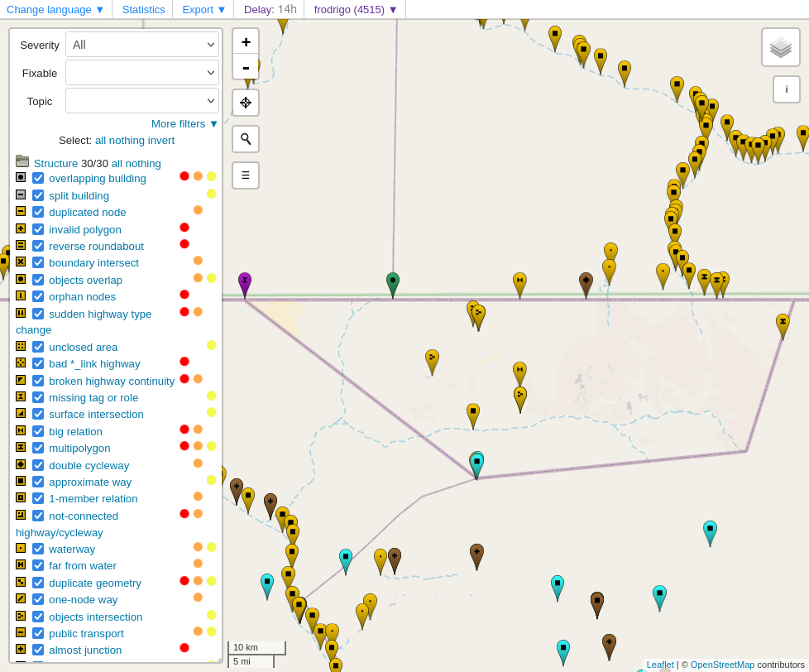This screenshot has height=672, width=809.
Task: Open the frodrigo user menu
Action: pos(354,9)
